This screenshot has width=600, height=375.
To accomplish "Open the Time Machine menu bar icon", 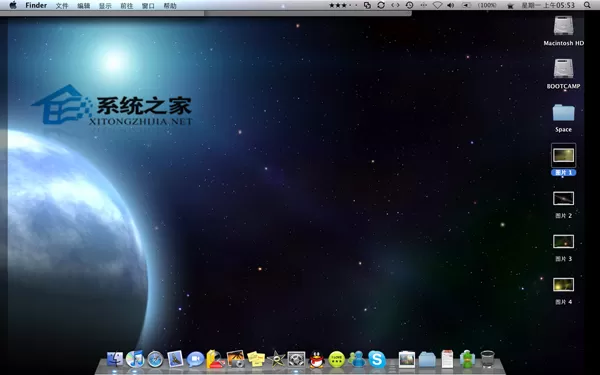I will [x=409, y=5].
